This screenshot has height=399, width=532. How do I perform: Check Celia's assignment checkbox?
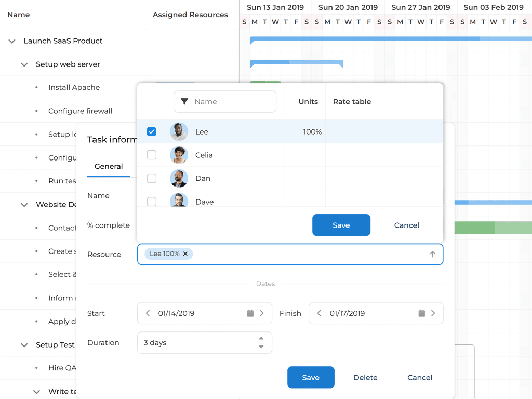coord(152,155)
